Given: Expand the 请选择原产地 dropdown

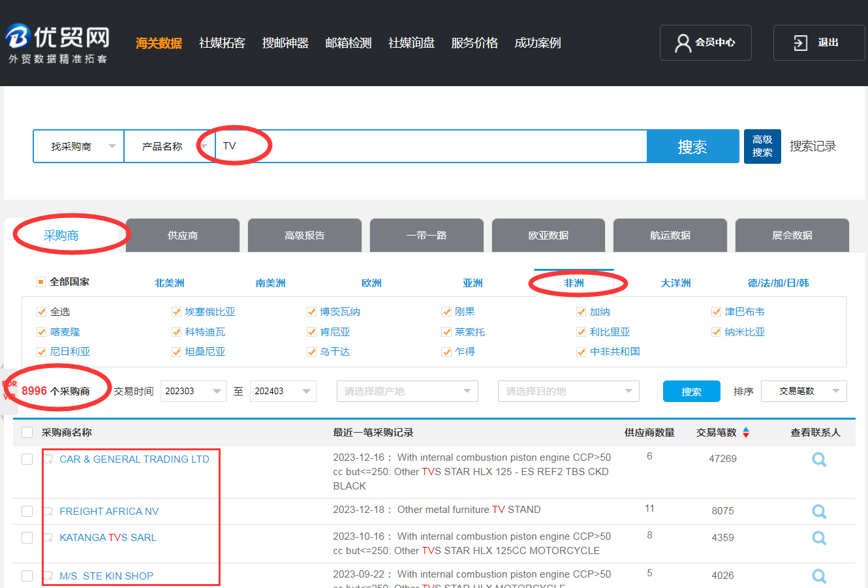Looking at the screenshot, I should [407, 392].
